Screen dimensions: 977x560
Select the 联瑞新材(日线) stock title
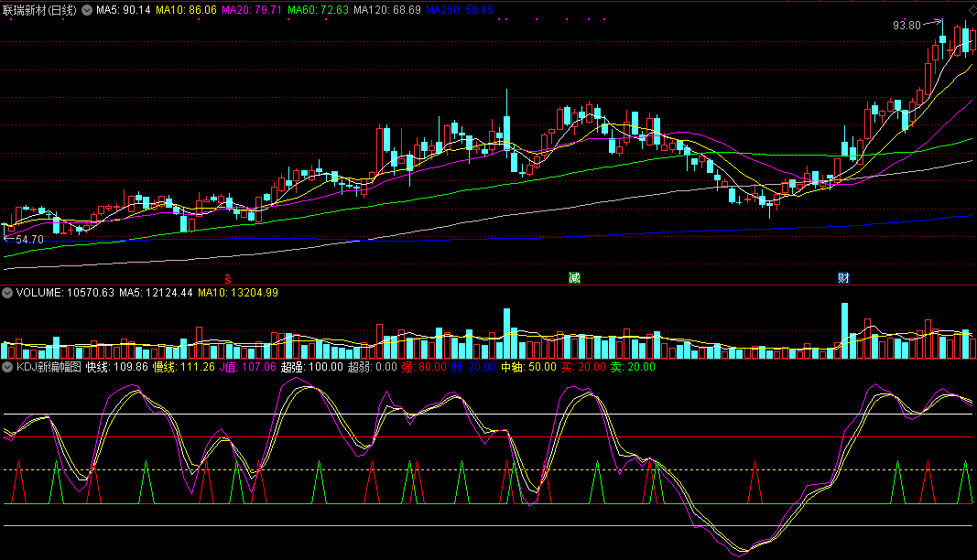tap(40, 10)
